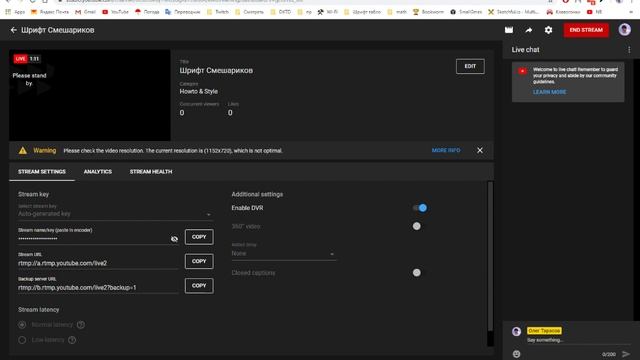Image resolution: width=640 pixels, height=360 pixels.
Task: Click the Low latency help question mark
Action: coord(72,340)
